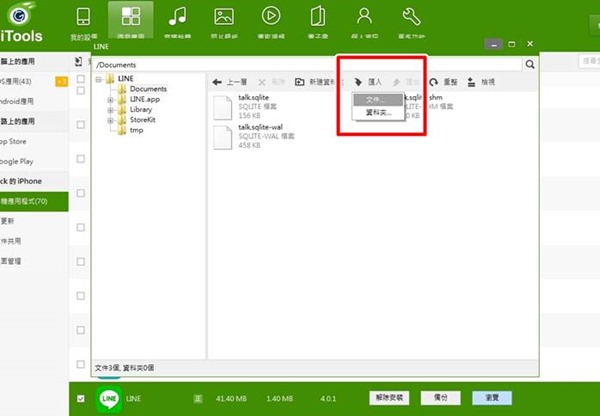
Task: Minimize the LINE file browser dialog
Action: [x=494, y=44]
